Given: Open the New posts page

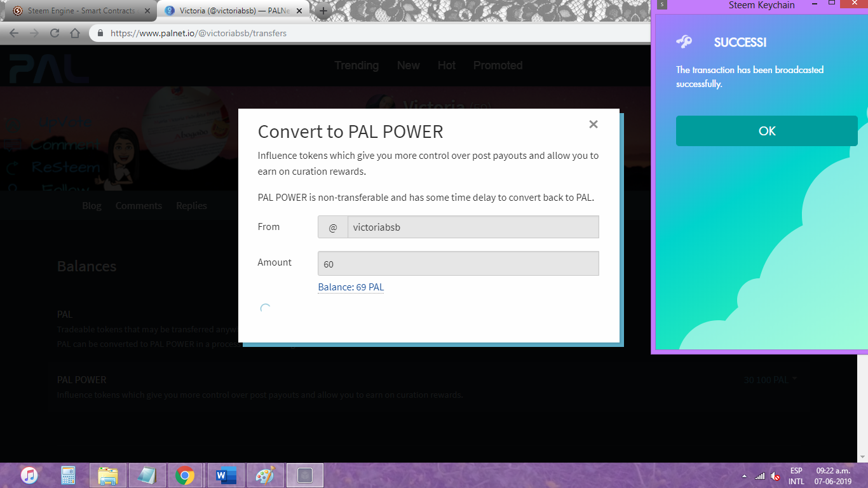Looking at the screenshot, I should pos(408,65).
